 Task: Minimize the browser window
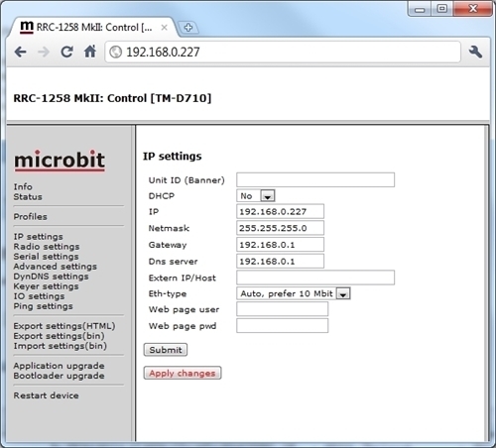click(420, 9)
